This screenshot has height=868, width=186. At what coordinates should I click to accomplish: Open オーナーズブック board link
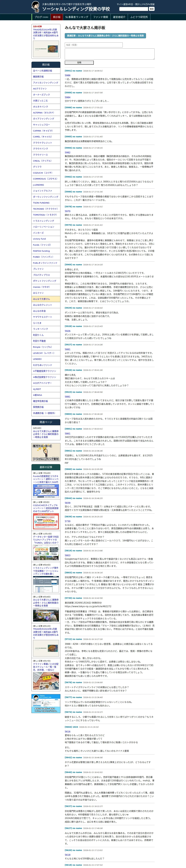tap(46, 95)
